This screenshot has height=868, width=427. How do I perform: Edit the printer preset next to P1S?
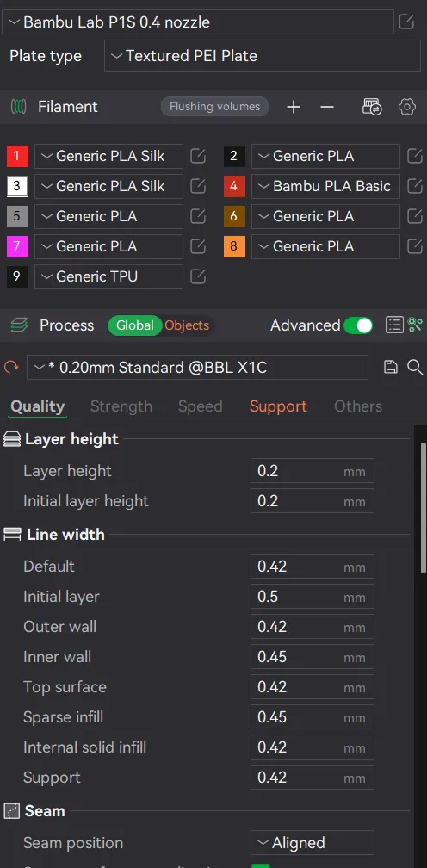tap(406, 22)
